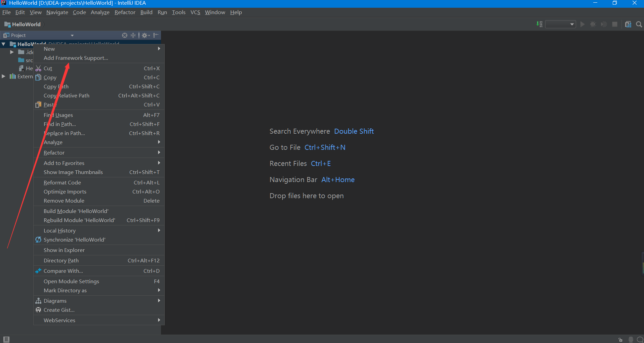Expand Mark Directory as submenu
Image resolution: width=644 pixels, height=343 pixels.
(x=99, y=290)
